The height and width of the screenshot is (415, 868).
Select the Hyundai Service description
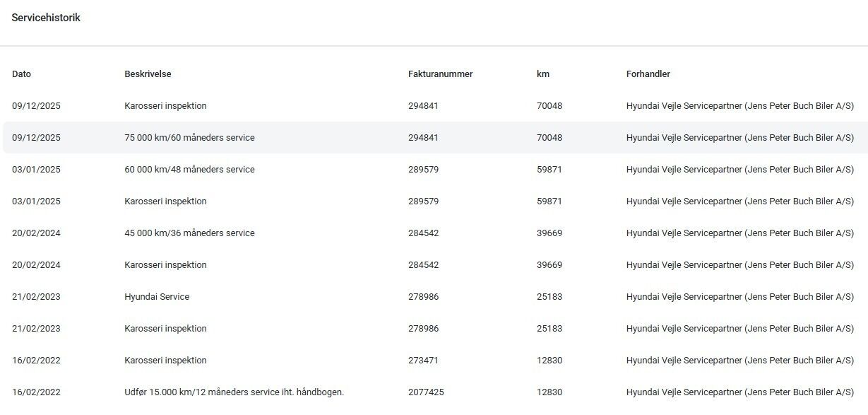[157, 297]
